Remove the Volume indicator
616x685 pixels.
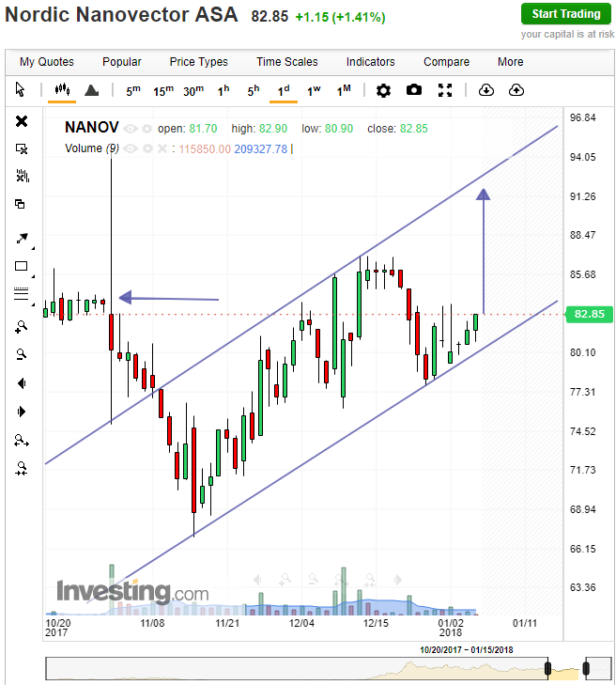(x=162, y=148)
